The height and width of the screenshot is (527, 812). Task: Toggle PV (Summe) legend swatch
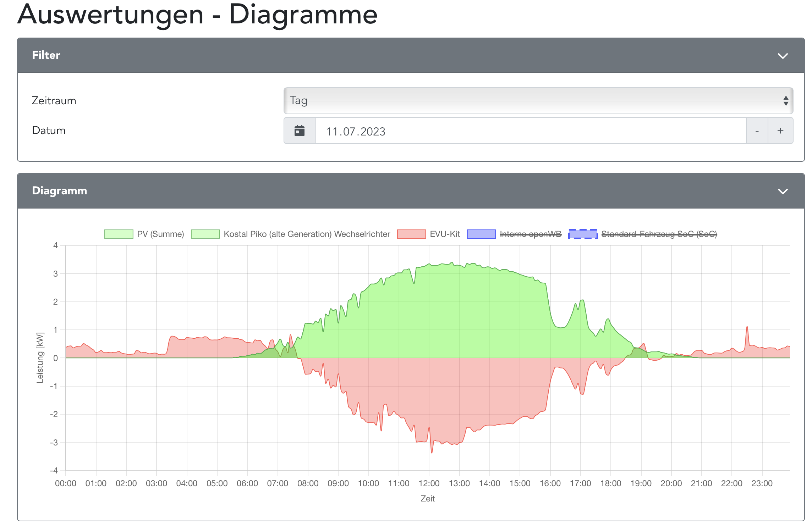click(119, 234)
